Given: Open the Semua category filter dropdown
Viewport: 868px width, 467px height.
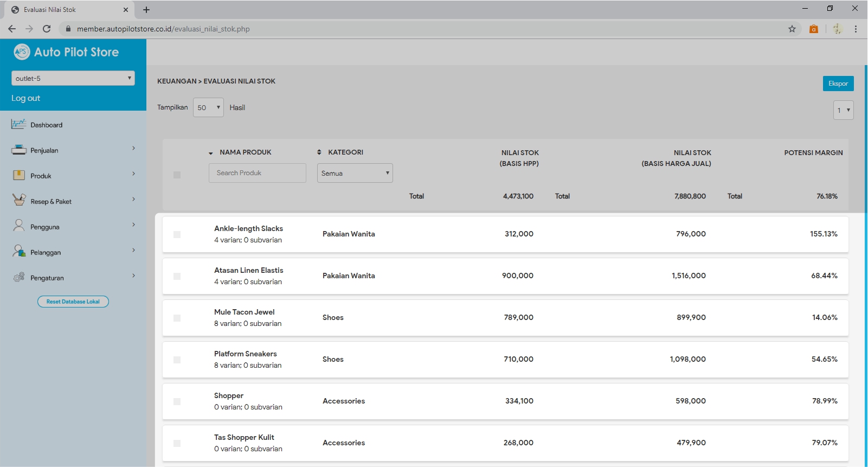Looking at the screenshot, I should click(355, 173).
